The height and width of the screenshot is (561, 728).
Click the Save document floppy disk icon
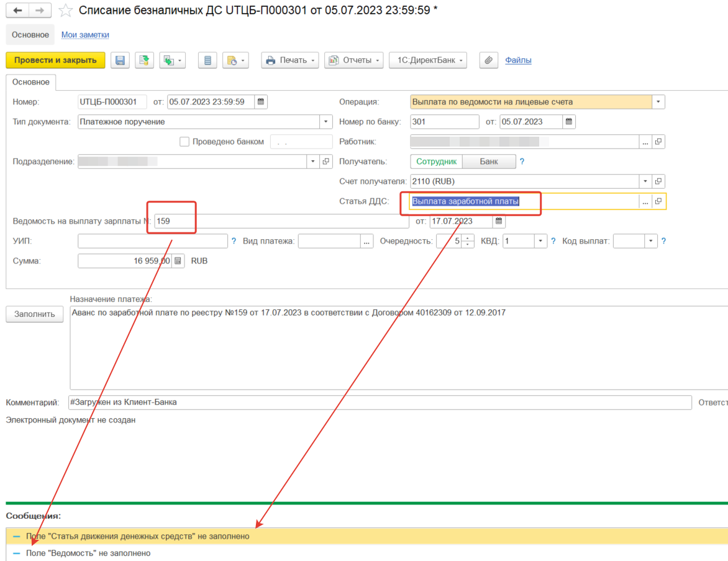(x=121, y=60)
